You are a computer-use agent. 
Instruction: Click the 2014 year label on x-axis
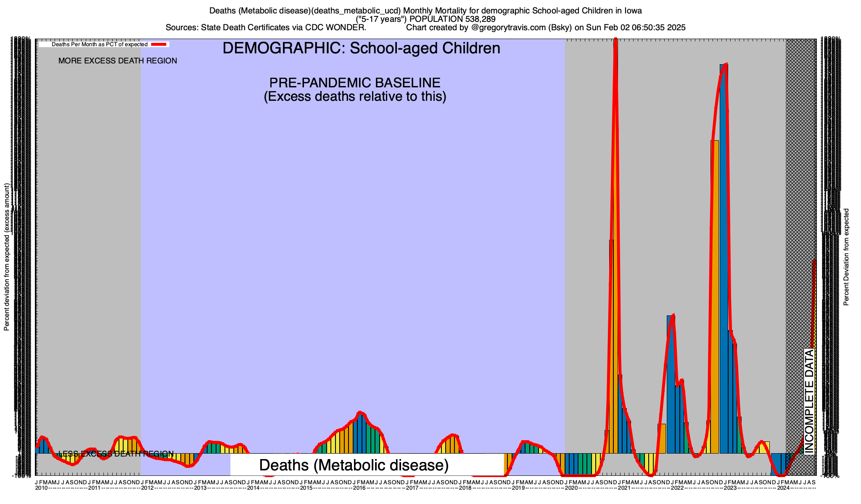tap(253, 488)
